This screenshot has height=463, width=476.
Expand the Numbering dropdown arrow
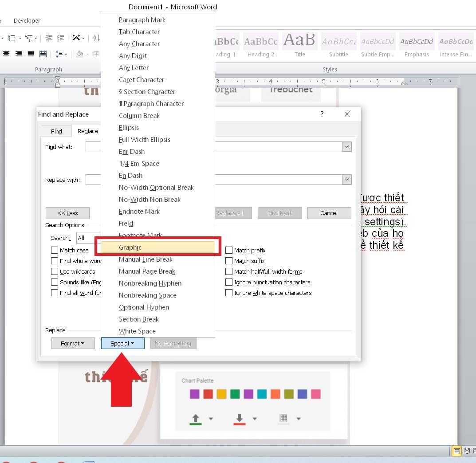point(20,38)
